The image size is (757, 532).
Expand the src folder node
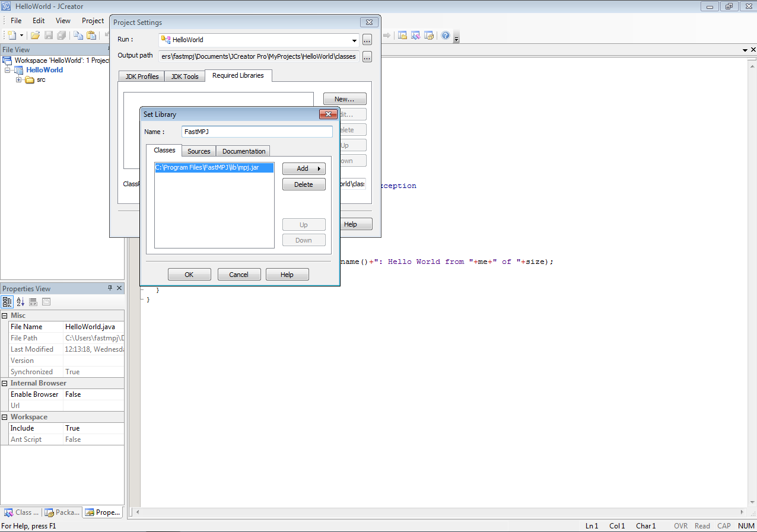19,79
